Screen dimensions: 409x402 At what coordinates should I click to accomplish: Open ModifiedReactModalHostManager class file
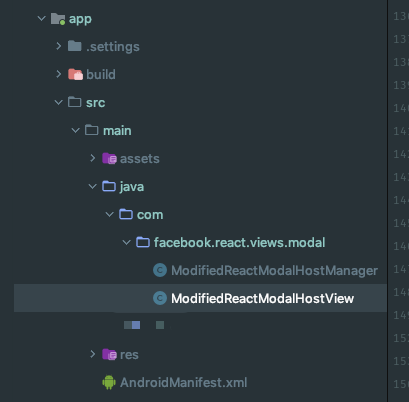tap(274, 271)
